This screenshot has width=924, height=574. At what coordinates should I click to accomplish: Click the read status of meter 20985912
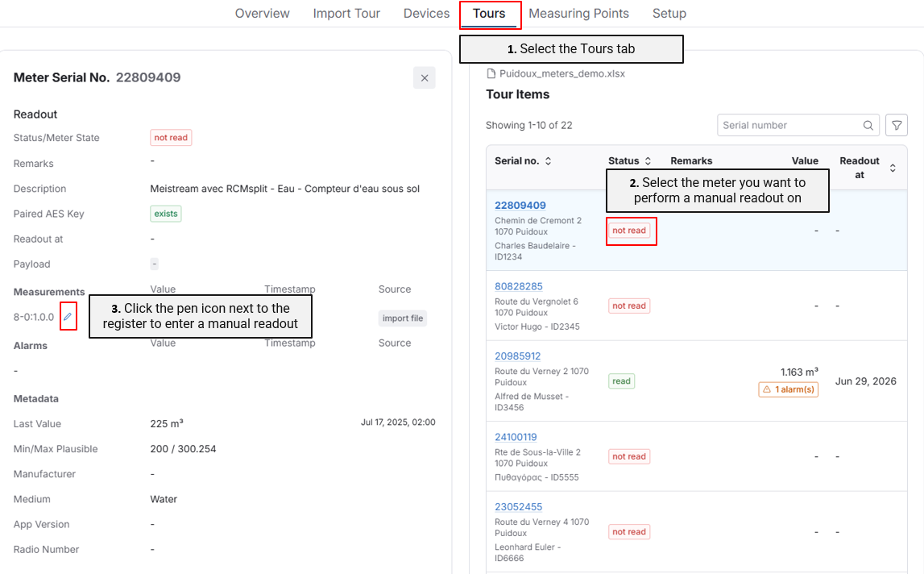[621, 381]
